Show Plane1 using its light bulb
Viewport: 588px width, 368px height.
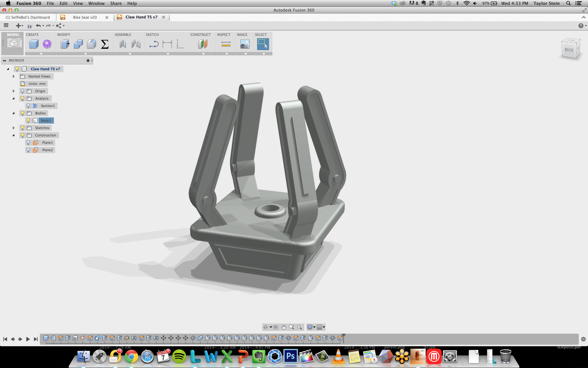coord(28,143)
